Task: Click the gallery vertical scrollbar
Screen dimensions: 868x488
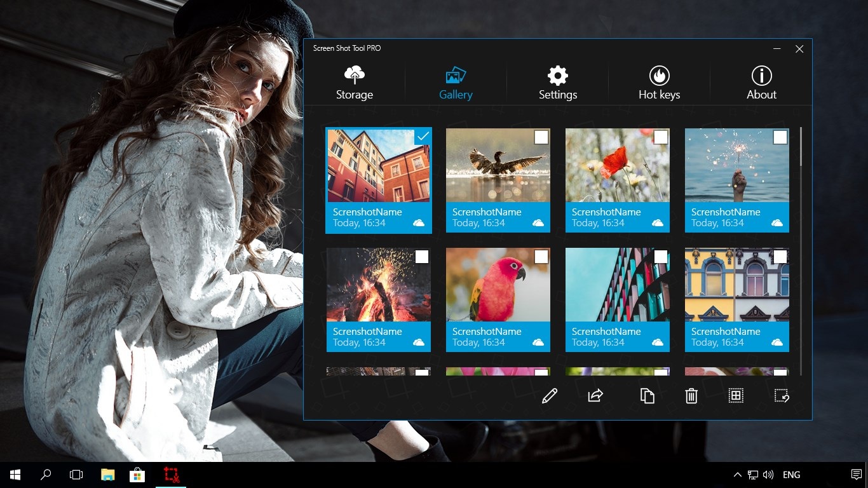Action: pyautogui.click(x=801, y=146)
